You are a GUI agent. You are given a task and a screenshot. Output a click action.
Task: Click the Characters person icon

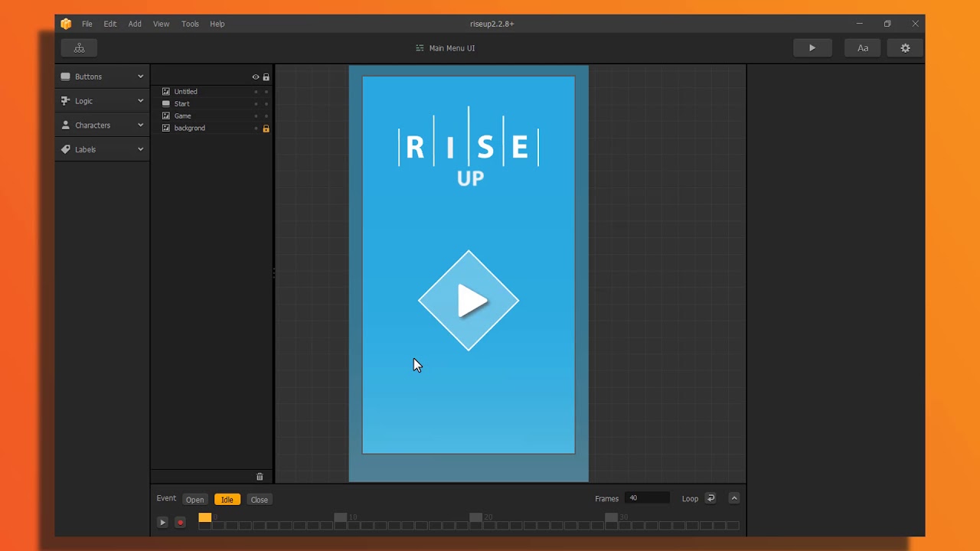[65, 126]
